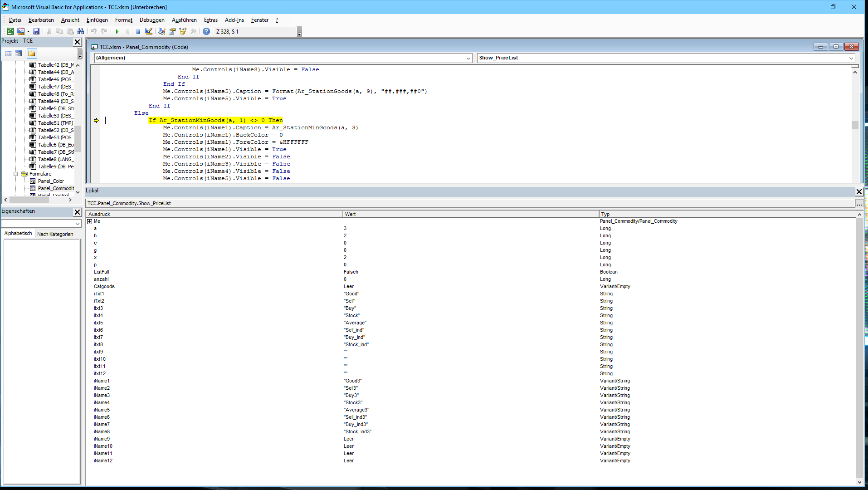
Task: Open the Datei menu
Action: [15, 20]
